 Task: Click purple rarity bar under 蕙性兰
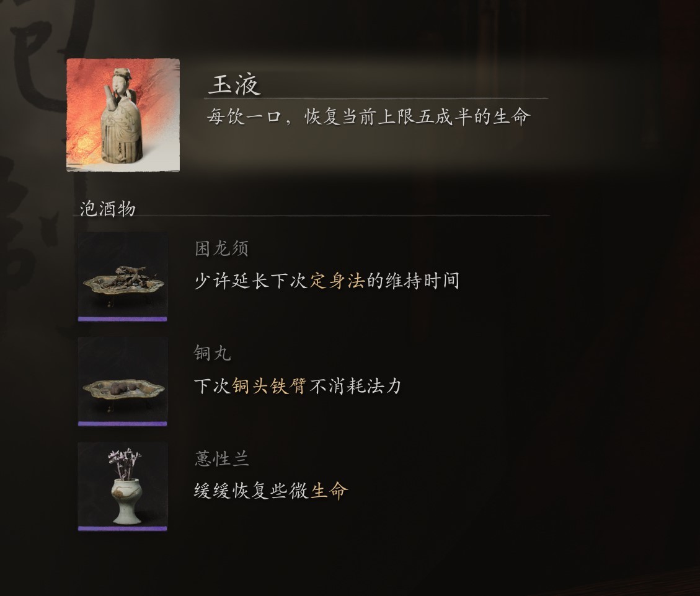[122, 528]
